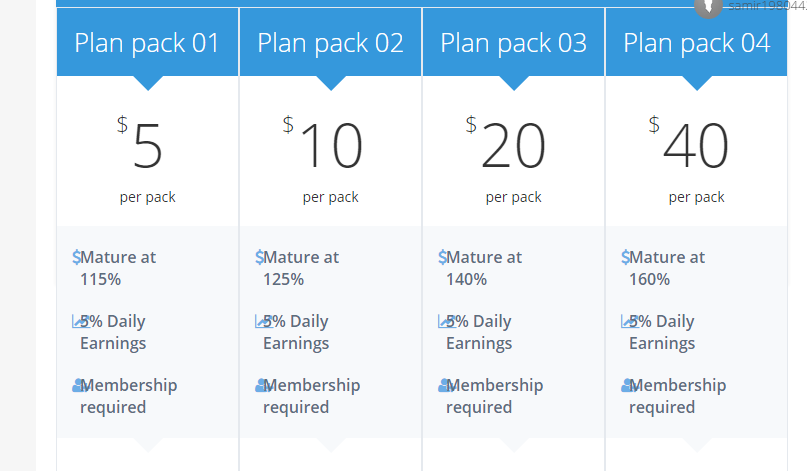Click Membership required text in Plan pack 01
The image size is (807, 471).
click(x=129, y=396)
